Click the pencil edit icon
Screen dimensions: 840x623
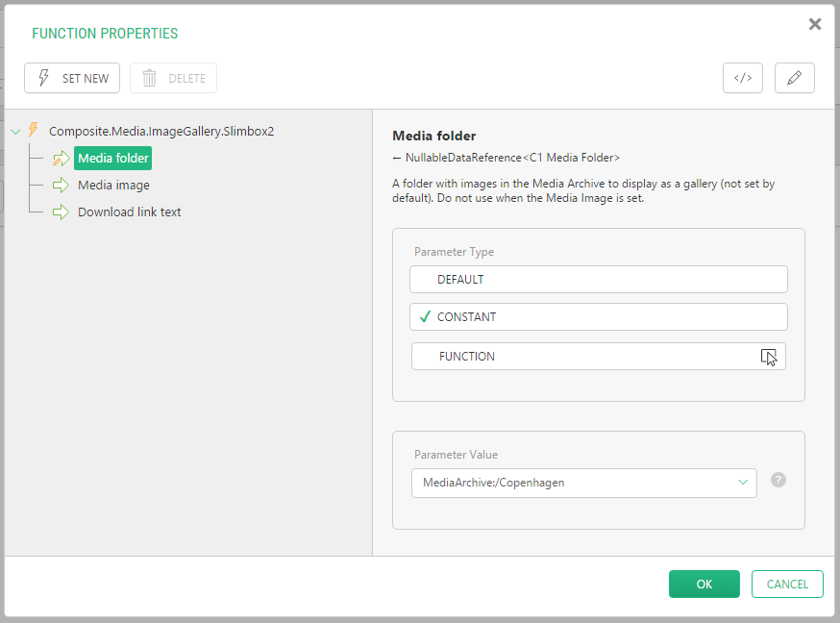click(x=794, y=79)
